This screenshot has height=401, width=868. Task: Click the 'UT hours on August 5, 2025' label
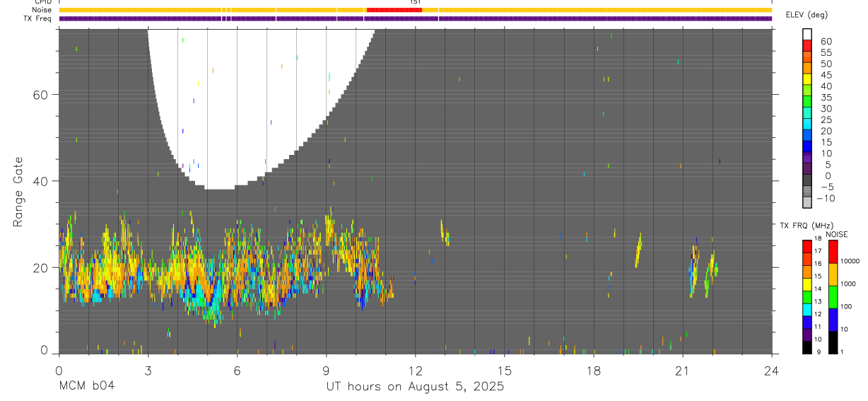pos(415,387)
